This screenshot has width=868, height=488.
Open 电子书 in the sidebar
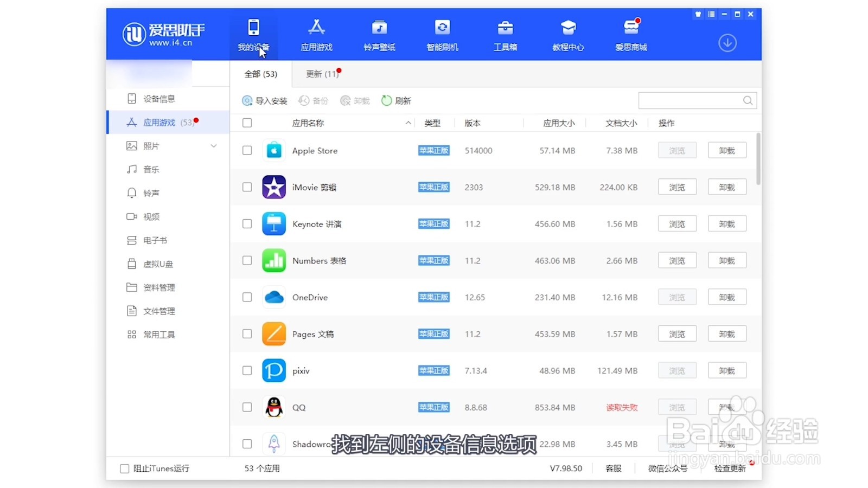168,240
